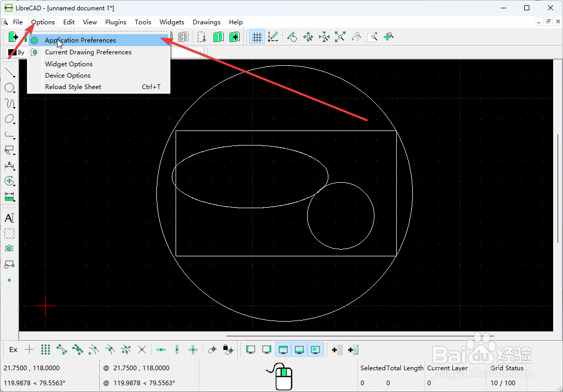The width and height of the screenshot is (563, 392).
Task: Open the Modify tools dropdown
Action: 10,181
